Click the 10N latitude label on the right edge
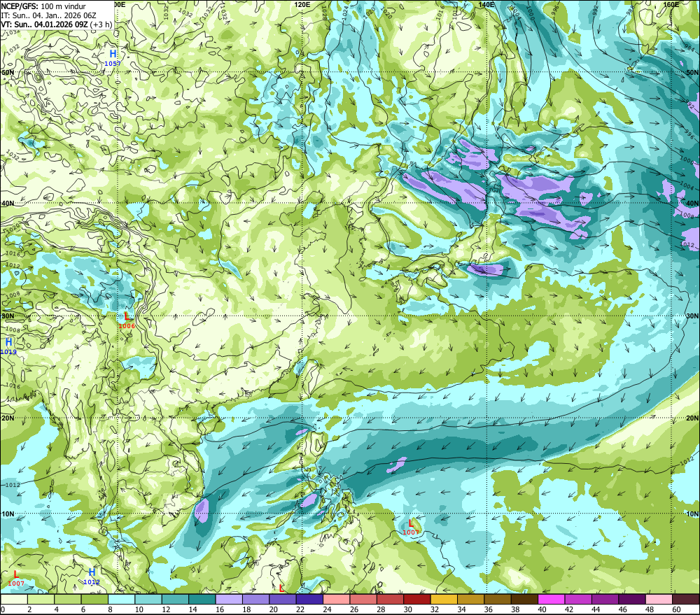This screenshot has width=700, height=615. click(692, 514)
